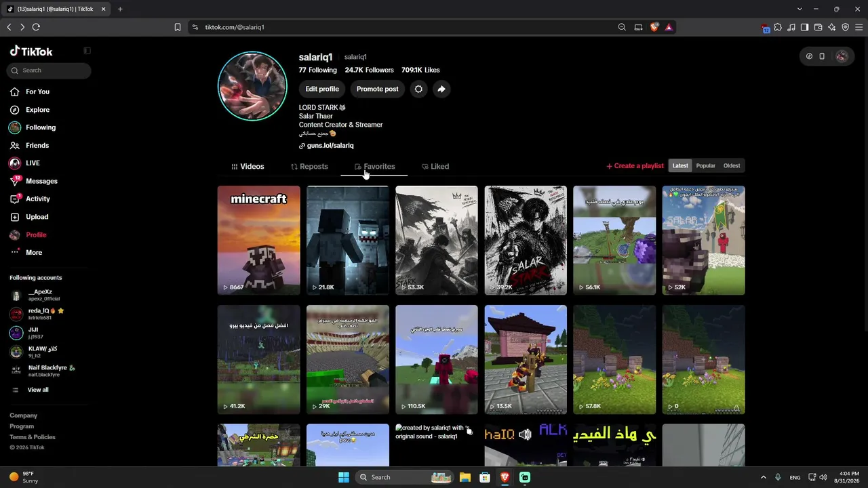Click the zoom-out magnifier in the address bar

tap(622, 27)
